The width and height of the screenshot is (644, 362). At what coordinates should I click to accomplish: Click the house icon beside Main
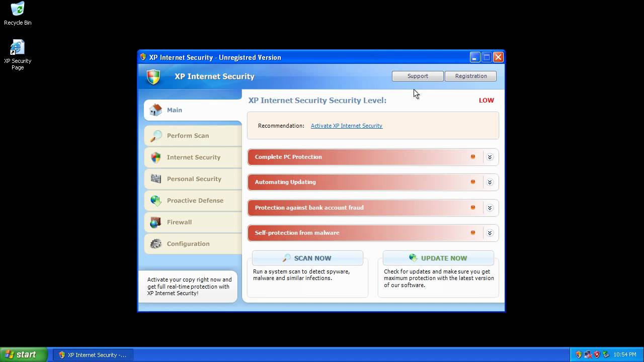point(156,110)
